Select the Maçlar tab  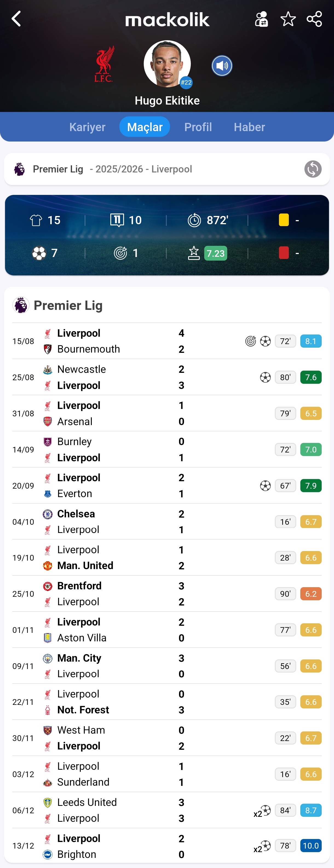tap(145, 127)
